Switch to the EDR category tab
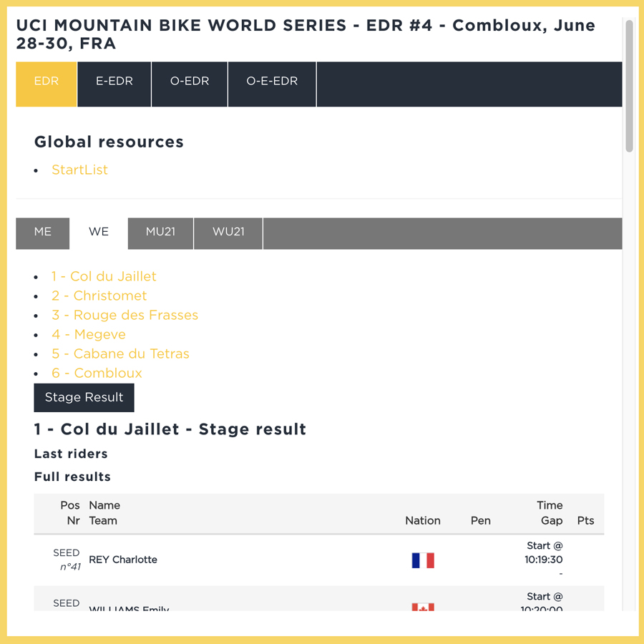The height and width of the screenshot is (644, 644). click(x=47, y=82)
